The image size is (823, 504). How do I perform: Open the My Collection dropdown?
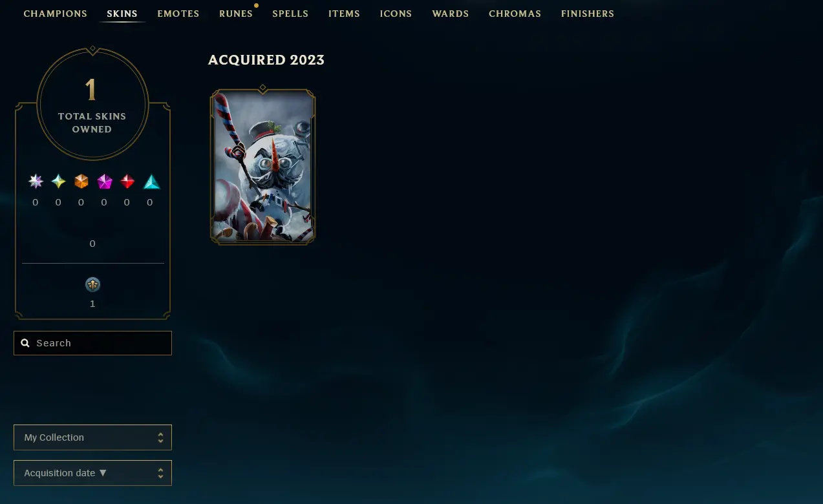pos(92,437)
